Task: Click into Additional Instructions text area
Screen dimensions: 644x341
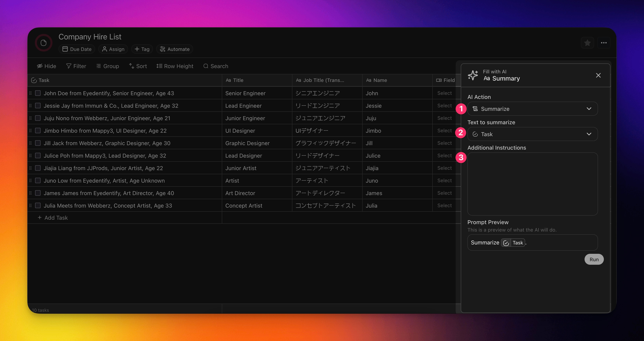Action: point(532,184)
